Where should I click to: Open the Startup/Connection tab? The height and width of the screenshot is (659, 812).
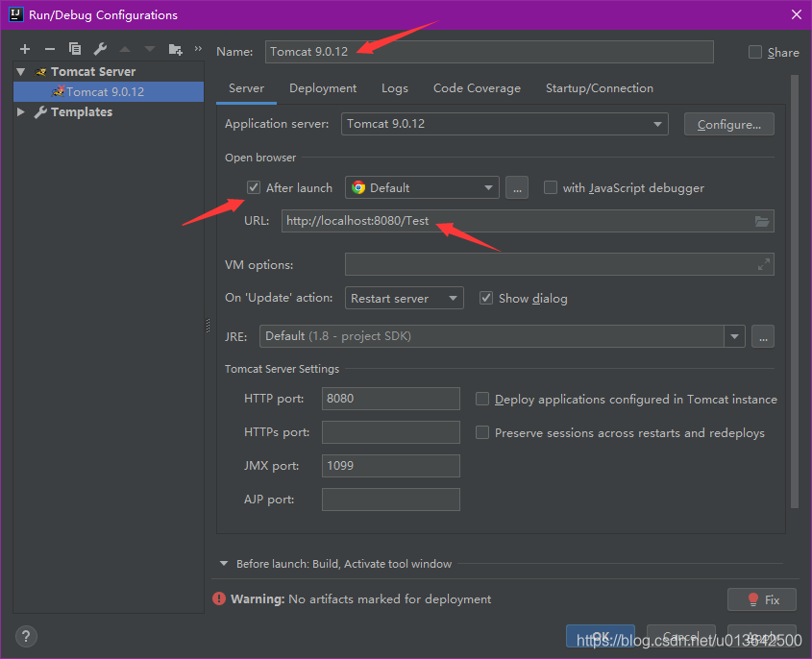pos(599,88)
